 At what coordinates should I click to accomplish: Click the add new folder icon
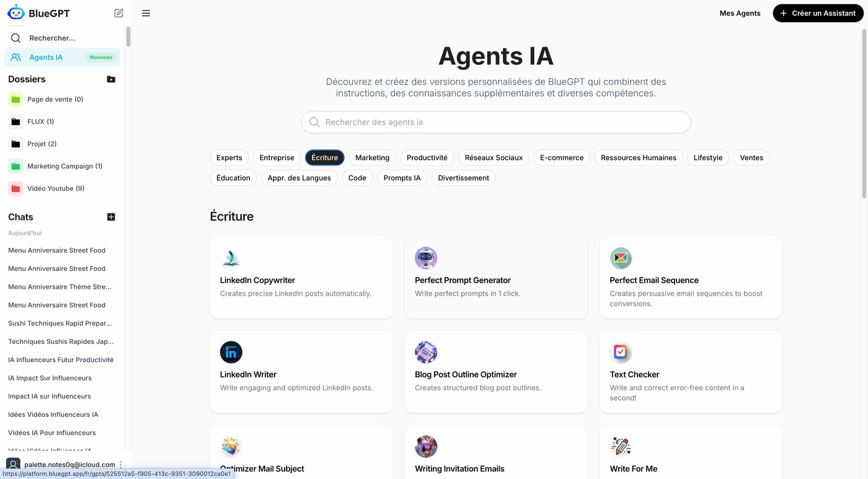pos(111,79)
